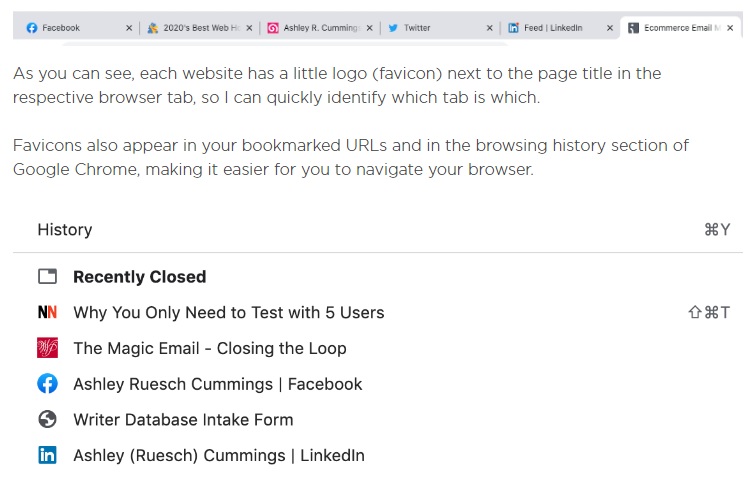Click the globe icon beside Writer Database

click(x=47, y=419)
